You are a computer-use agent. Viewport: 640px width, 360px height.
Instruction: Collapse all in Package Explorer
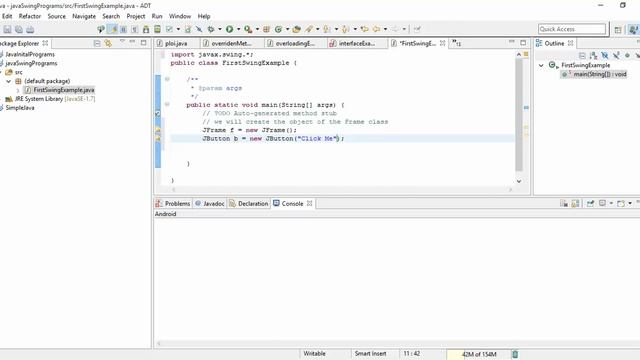pos(97,43)
